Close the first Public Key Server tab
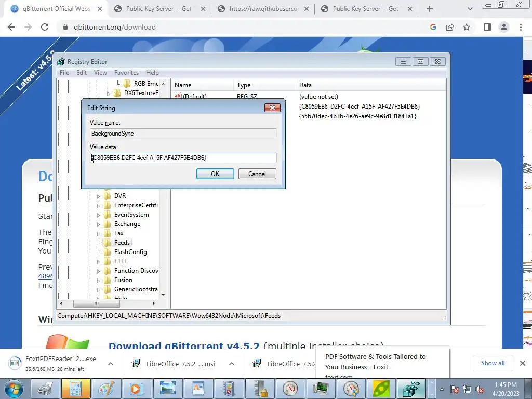 click(203, 9)
